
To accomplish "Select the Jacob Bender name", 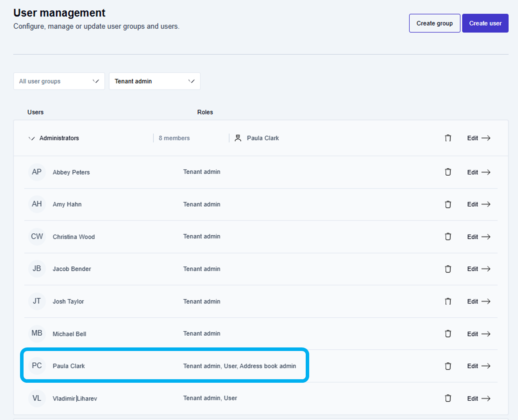I will [72, 269].
